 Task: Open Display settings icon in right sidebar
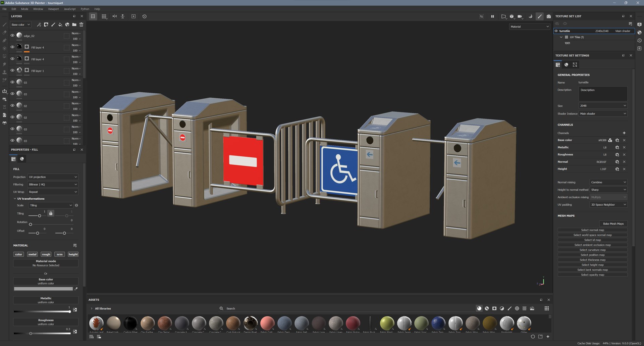tap(639, 24)
